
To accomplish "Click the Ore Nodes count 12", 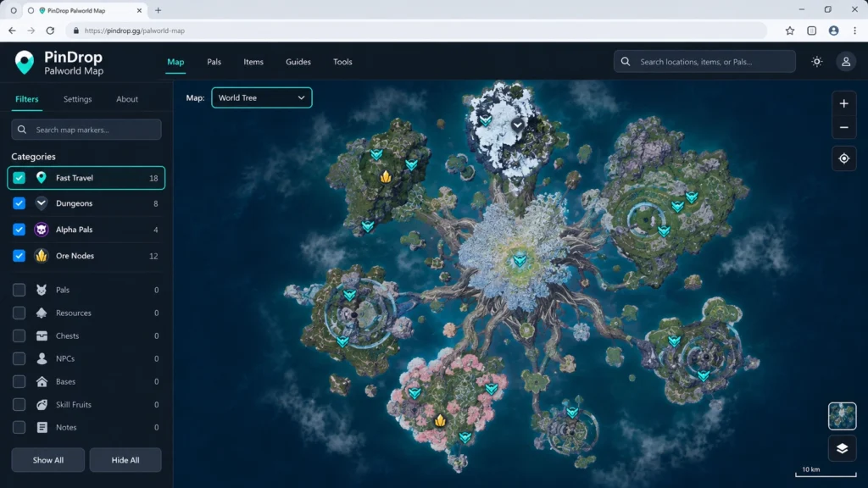I will tap(153, 256).
